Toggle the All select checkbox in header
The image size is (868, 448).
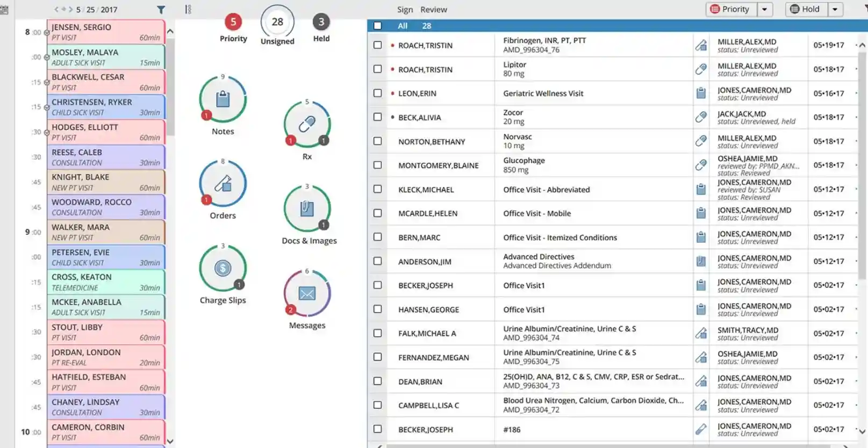pos(377,26)
